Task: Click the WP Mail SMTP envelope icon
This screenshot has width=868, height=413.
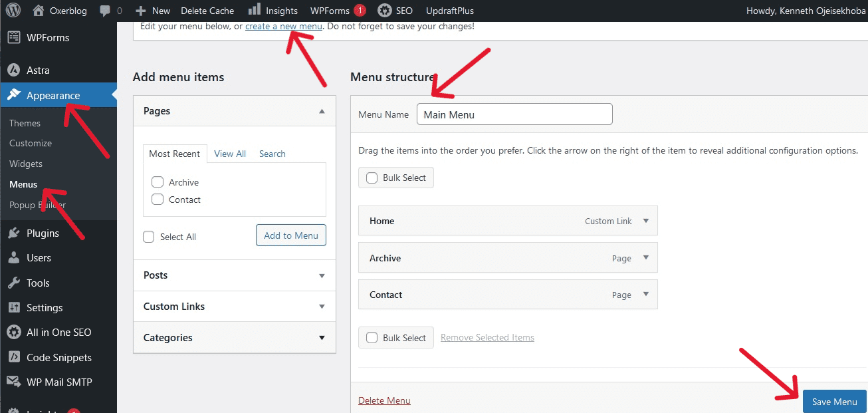Action: point(13,382)
